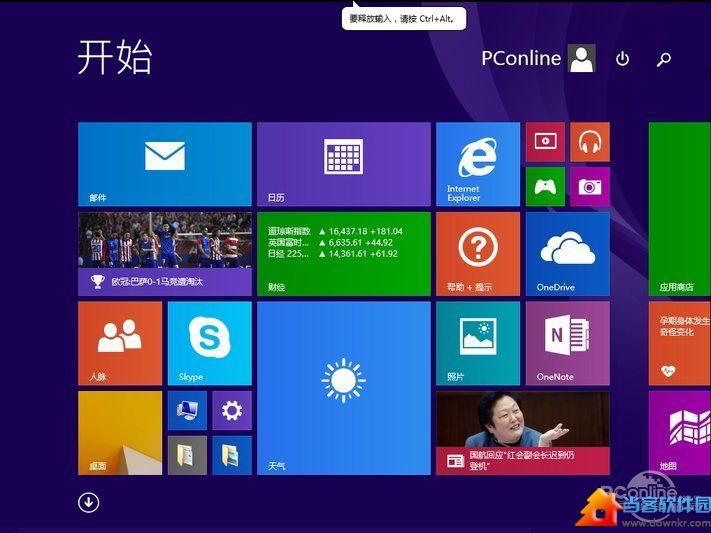Image resolution: width=711 pixels, height=533 pixels.
Task: Open the folder tile on blue background
Action: coord(232,455)
